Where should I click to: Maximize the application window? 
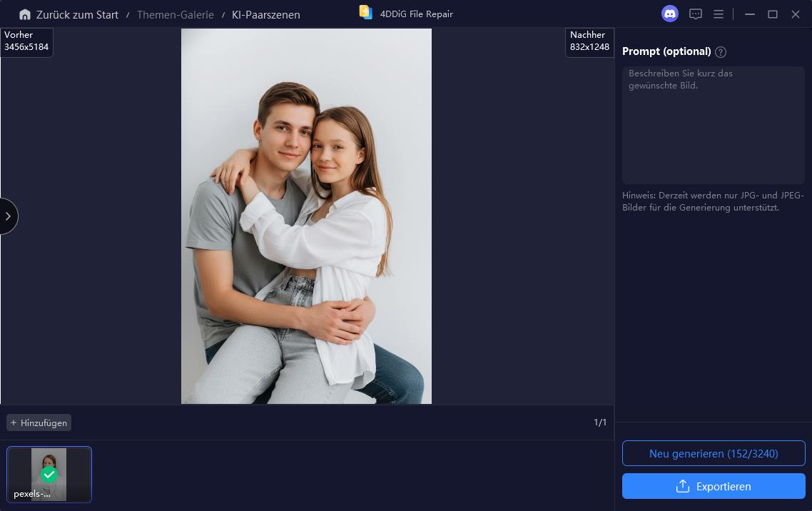pyautogui.click(x=772, y=14)
